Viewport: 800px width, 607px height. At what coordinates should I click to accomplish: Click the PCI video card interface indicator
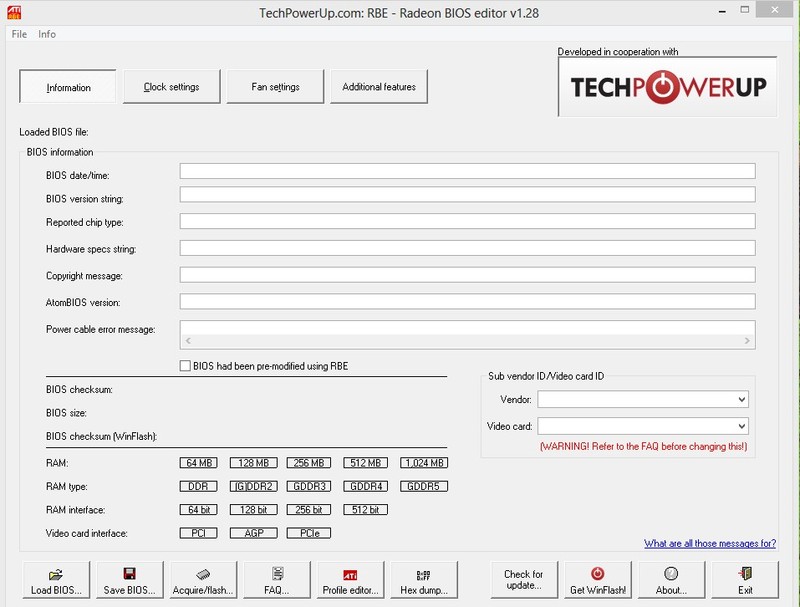tap(198, 533)
